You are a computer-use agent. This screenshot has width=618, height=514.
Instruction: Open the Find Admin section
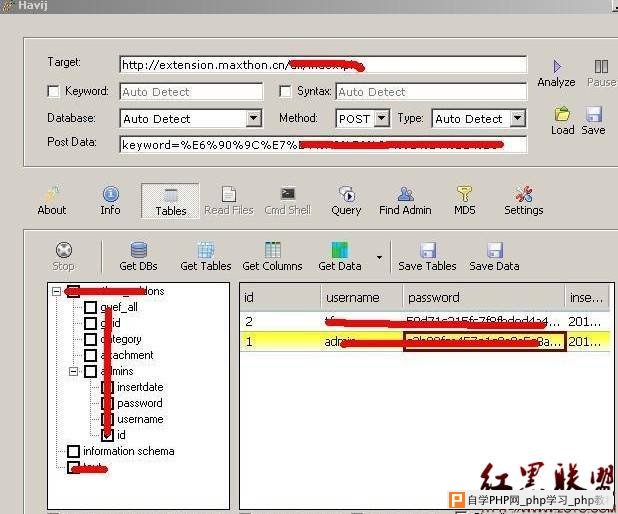point(405,201)
